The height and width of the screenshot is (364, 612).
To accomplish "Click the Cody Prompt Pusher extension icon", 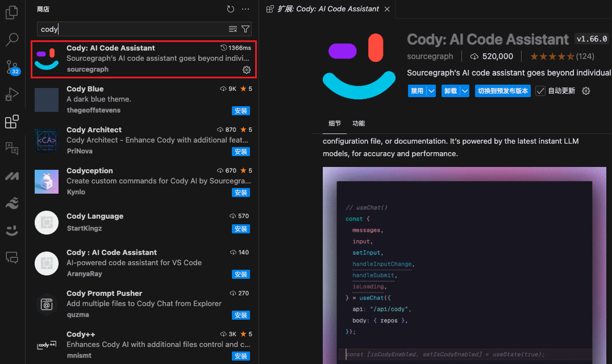I will 47,304.
